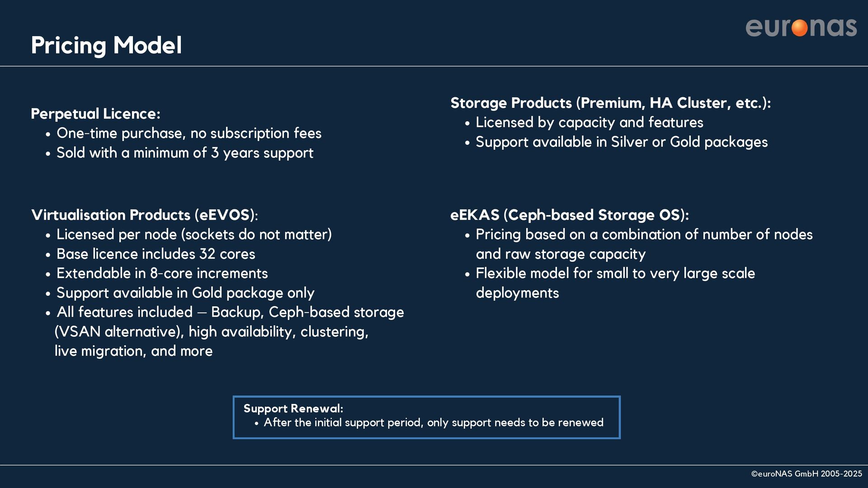Click the Support Renewal boxed callout

coord(427,417)
